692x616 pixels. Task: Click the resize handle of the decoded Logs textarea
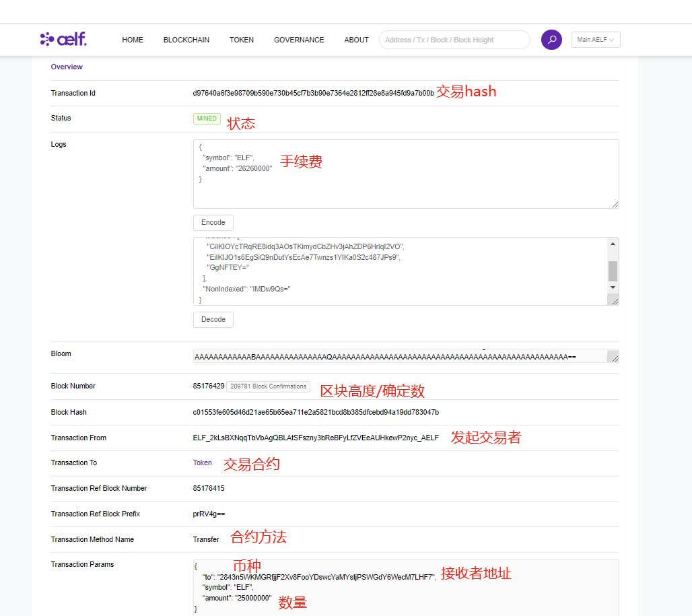pyautogui.click(x=615, y=204)
